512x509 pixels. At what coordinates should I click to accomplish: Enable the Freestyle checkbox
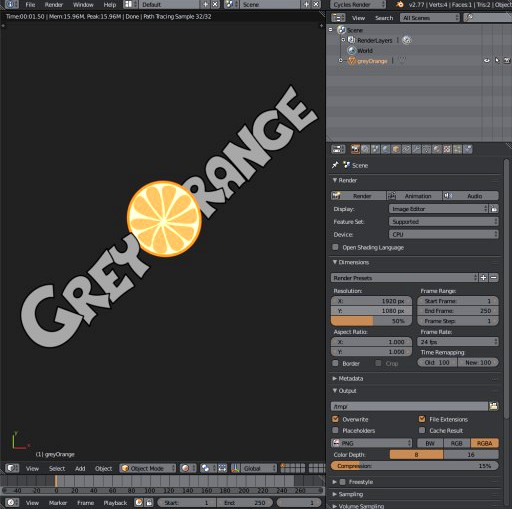click(x=342, y=482)
